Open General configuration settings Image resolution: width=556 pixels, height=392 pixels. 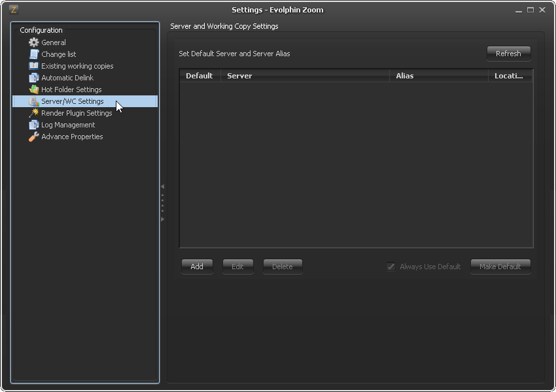(54, 42)
